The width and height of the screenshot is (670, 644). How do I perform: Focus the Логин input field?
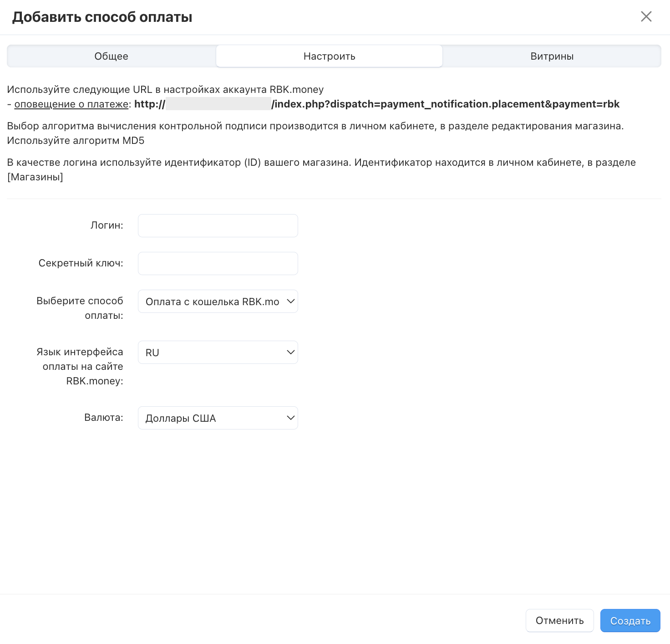pos(218,226)
